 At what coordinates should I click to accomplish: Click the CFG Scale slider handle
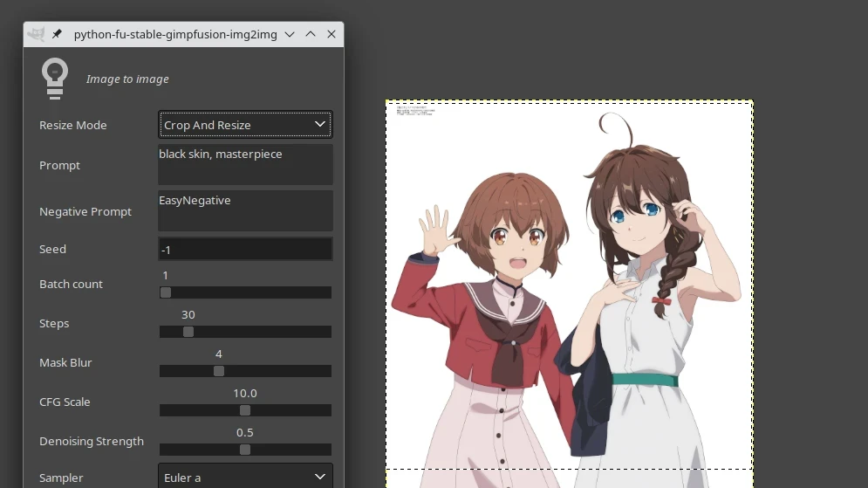pyautogui.click(x=245, y=410)
